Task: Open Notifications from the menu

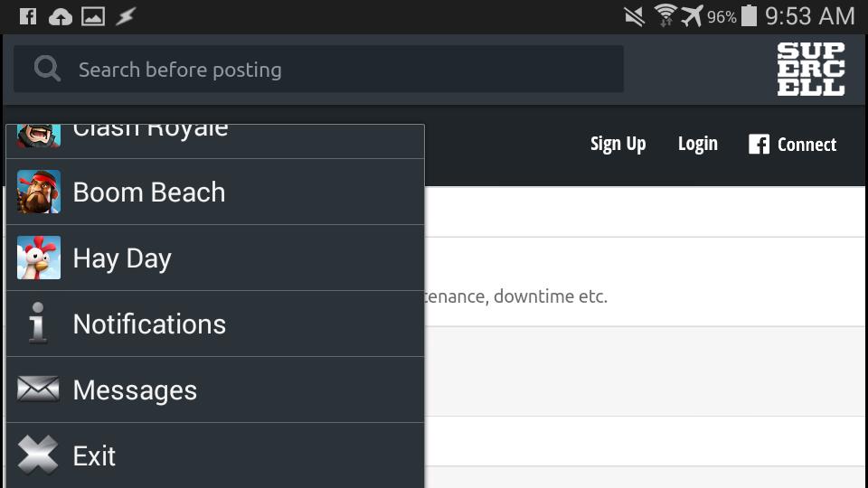Action: pos(149,324)
